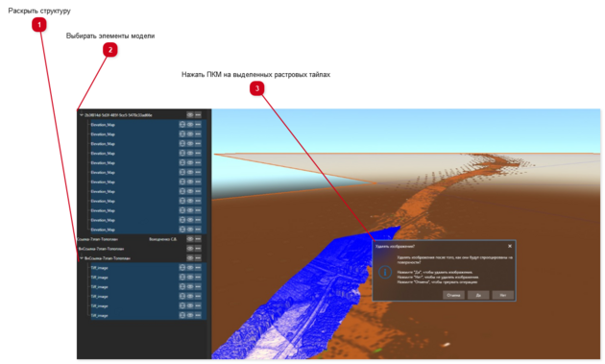Open the dash menu of the first Elevation_Map row
The height and width of the screenshot is (364, 605).
pos(198,124)
